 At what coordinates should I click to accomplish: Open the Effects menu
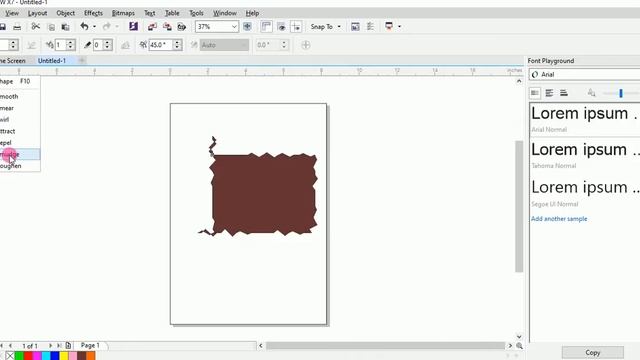[x=93, y=13]
